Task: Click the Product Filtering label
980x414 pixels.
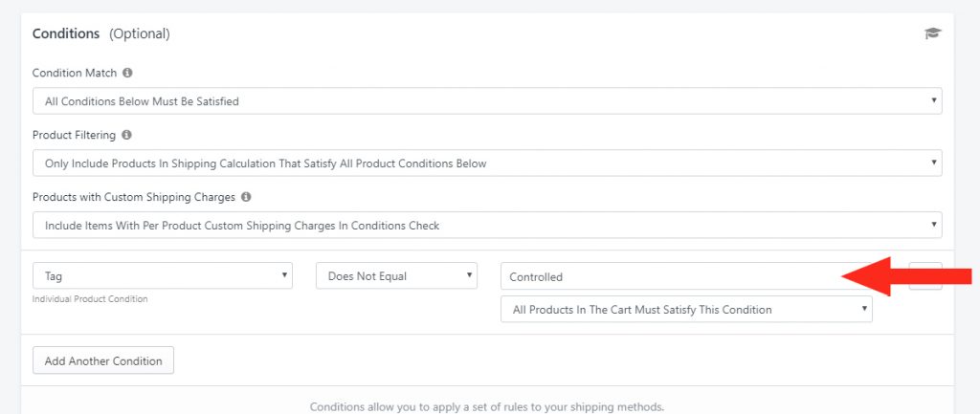Action: (74, 135)
